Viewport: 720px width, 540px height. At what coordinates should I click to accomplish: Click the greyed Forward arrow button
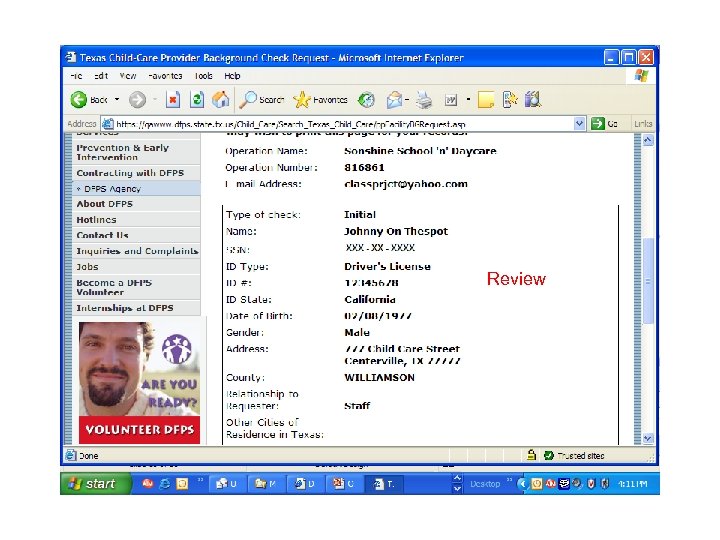tap(137, 100)
